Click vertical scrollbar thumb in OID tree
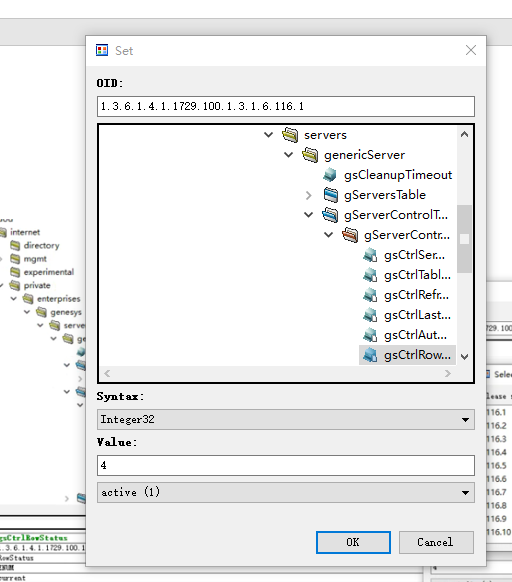 [x=464, y=239]
